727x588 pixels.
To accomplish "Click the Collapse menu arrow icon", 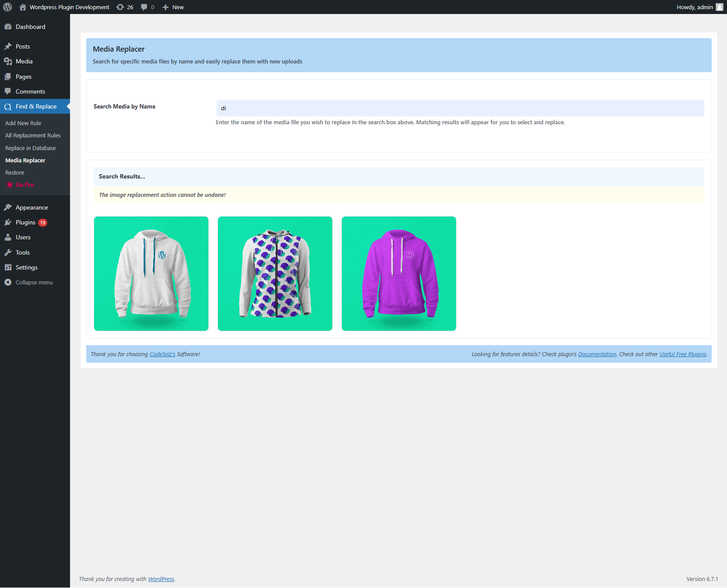I will (8, 282).
